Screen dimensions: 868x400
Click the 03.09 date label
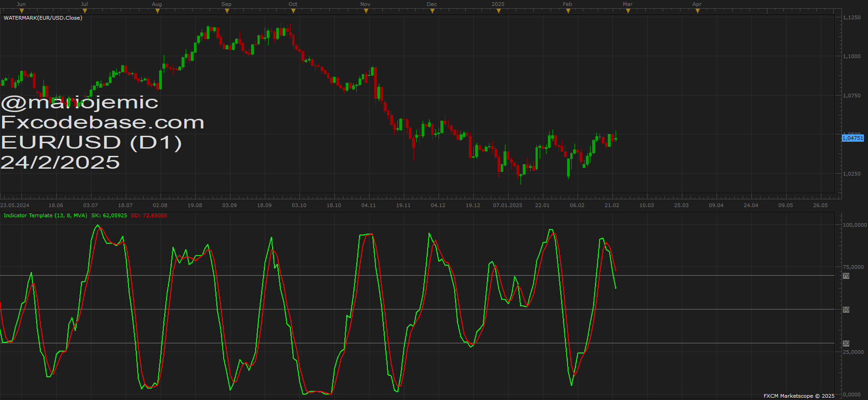(x=230, y=205)
